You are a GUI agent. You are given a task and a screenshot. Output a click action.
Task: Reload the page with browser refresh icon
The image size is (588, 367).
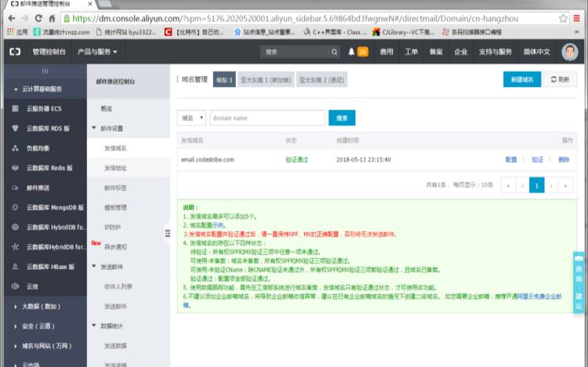point(38,18)
